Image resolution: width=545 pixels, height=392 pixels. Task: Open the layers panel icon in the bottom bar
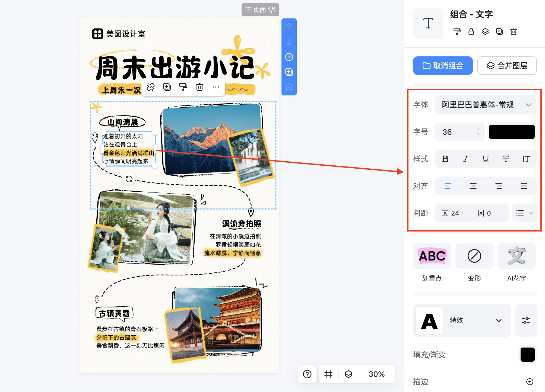pos(348,374)
